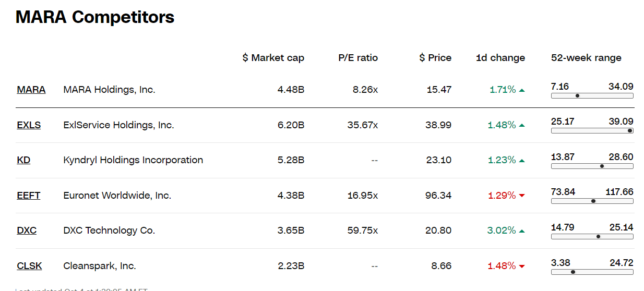The width and height of the screenshot is (644, 291).
Task: Click the red down arrow in EEFT row
Action: [522, 196]
